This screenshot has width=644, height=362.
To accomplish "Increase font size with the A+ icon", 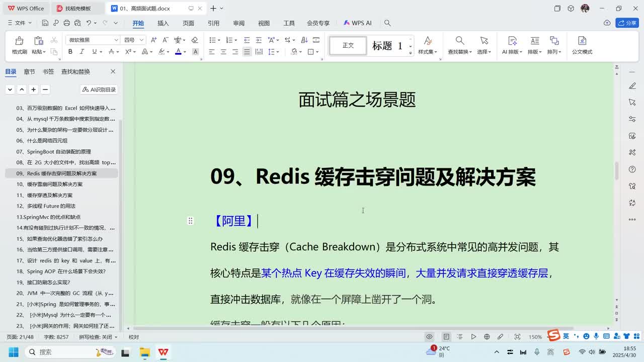I will pos(154,40).
